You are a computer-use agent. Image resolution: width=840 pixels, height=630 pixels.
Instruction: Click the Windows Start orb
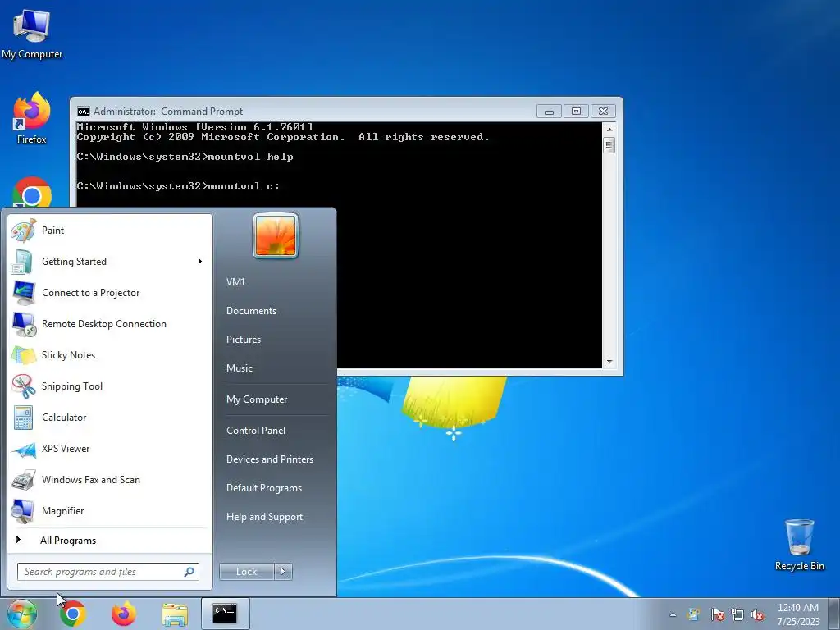tap(22, 614)
